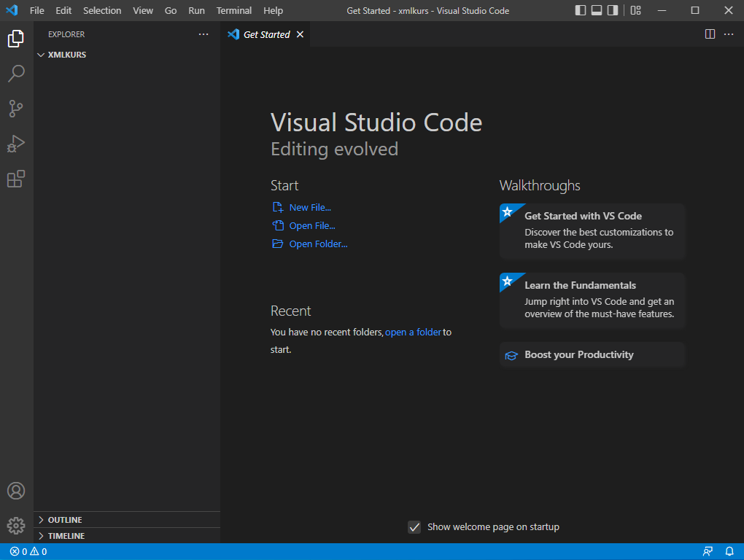Open the Manage gear settings icon
Image resolution: width=744 pixels, height=560 pixels.
pyautogui.click(x=16, y=526)
